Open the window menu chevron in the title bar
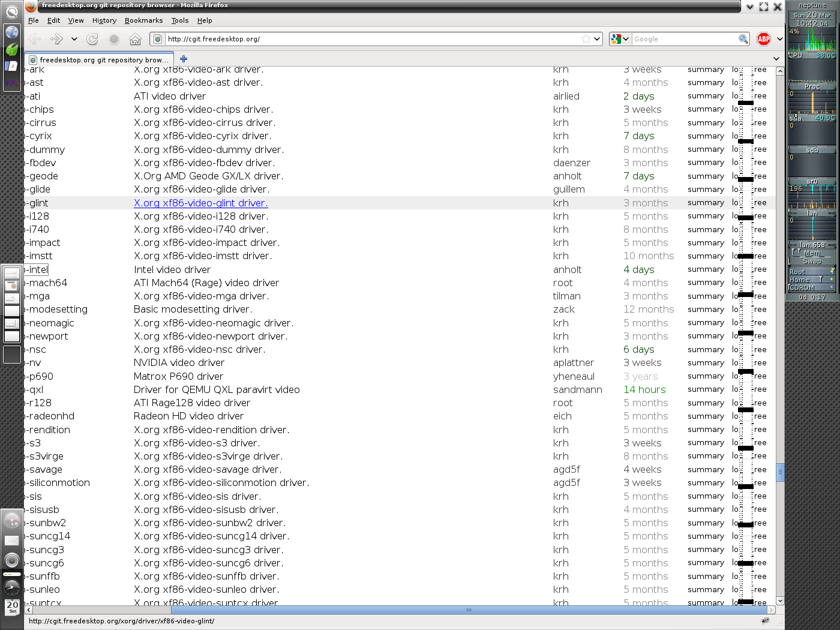This screenshot has width=840, height=630. pyautogui.click(x=750, y=7)
